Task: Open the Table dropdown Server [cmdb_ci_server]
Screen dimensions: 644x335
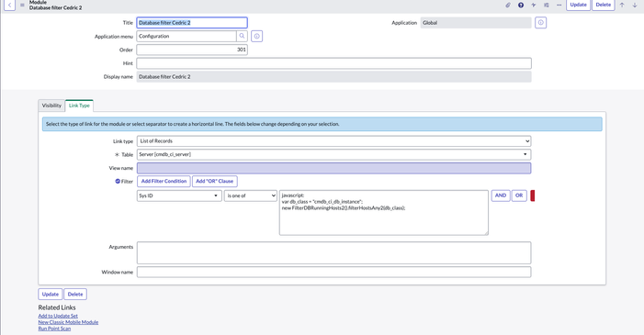Action: point(333,154)
